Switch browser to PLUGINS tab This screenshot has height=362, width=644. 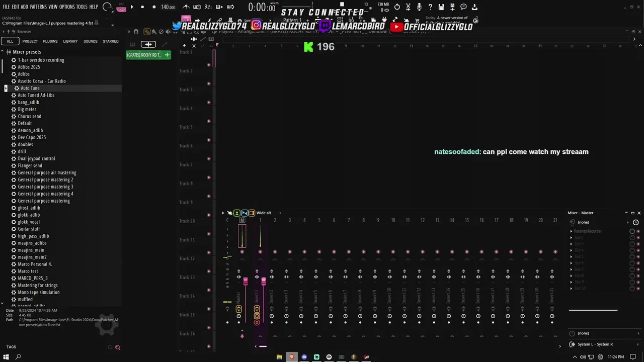(x=50, y=41)
